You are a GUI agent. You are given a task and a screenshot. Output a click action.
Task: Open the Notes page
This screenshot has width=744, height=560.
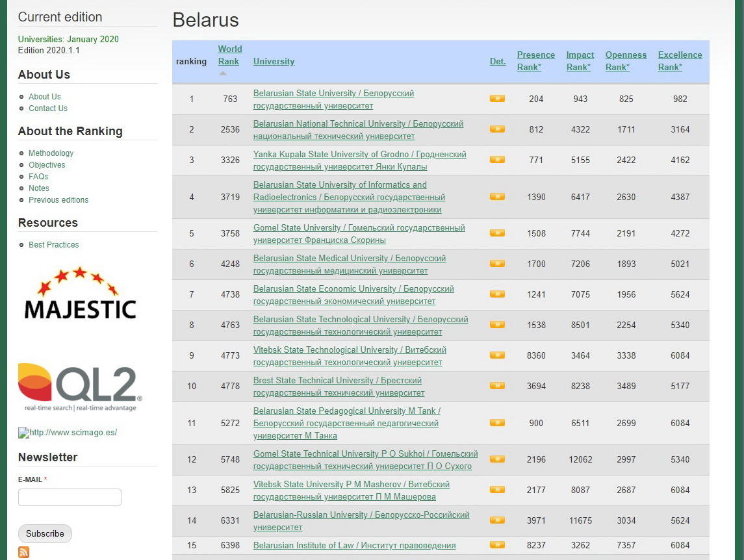pos(39,188)
